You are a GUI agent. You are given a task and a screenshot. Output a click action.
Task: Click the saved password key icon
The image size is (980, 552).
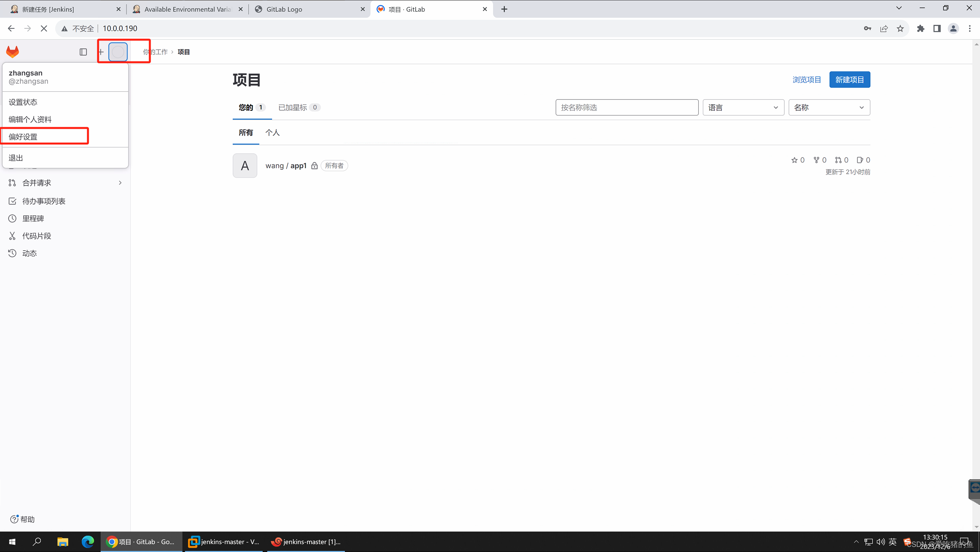pyautogui.click(x=867, y=28)
